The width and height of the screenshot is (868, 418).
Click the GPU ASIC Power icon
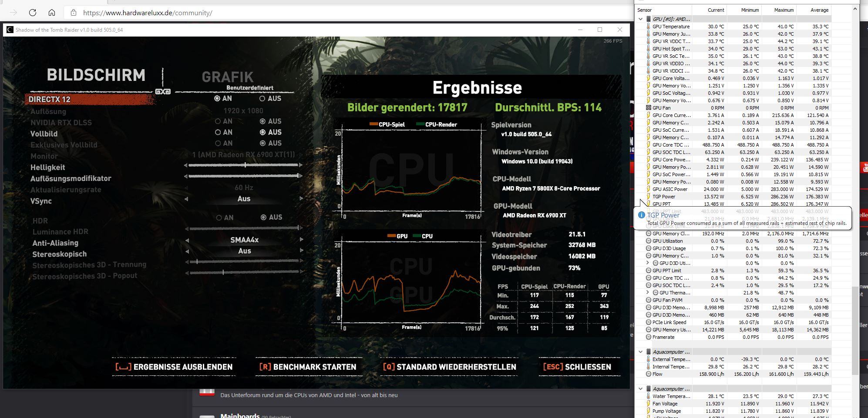point(648,189)
